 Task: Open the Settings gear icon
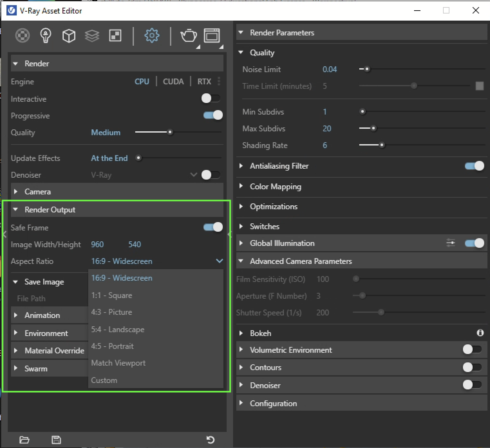pyautogui.click(x=152, y=35)
